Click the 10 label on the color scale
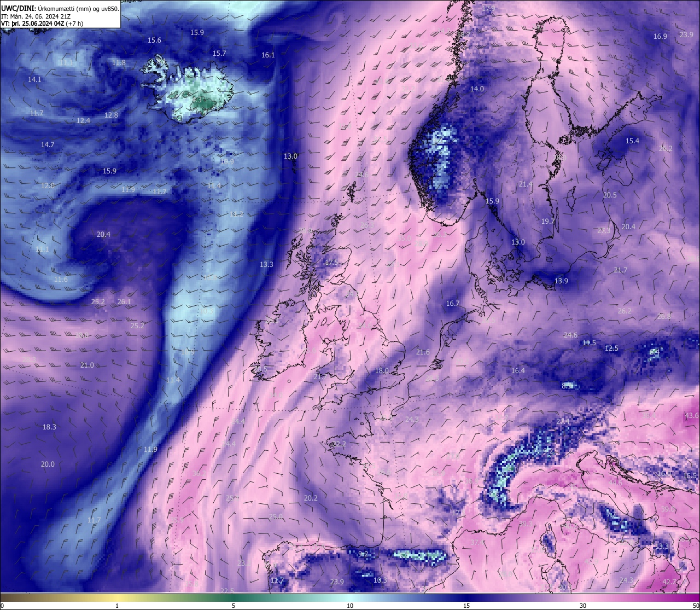Image resolution: width=700 pixels, height=610 pixels. coord(350,606)
